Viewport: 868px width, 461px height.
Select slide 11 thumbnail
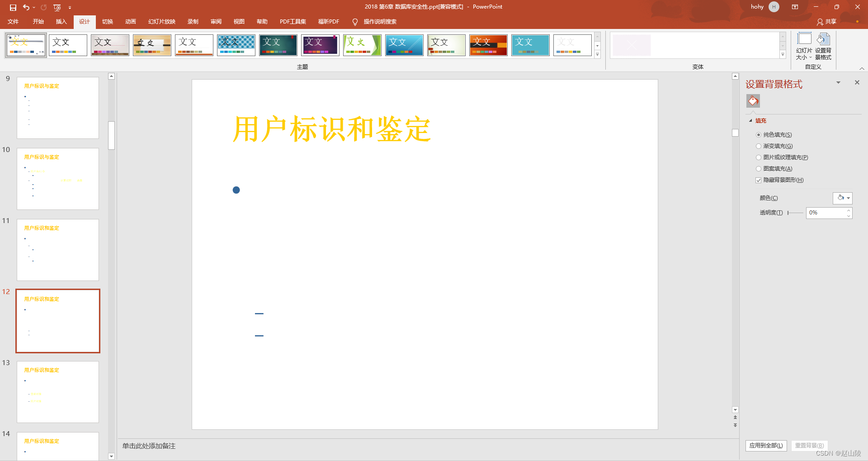(58, 250)
